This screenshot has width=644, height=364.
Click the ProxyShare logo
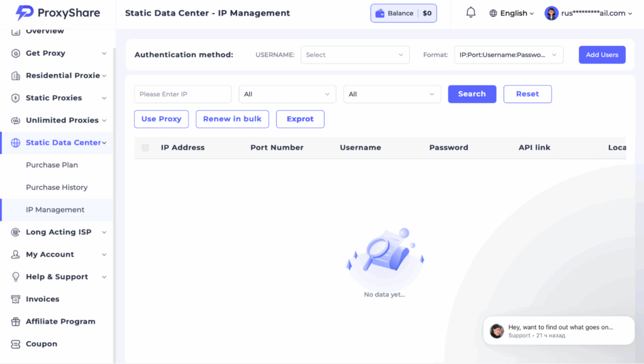point(57,13)
